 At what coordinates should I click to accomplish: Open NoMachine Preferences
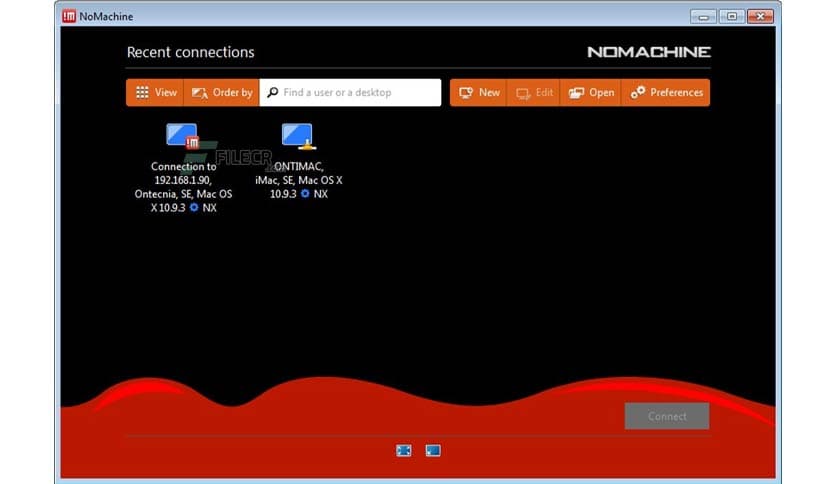(666, 93)
